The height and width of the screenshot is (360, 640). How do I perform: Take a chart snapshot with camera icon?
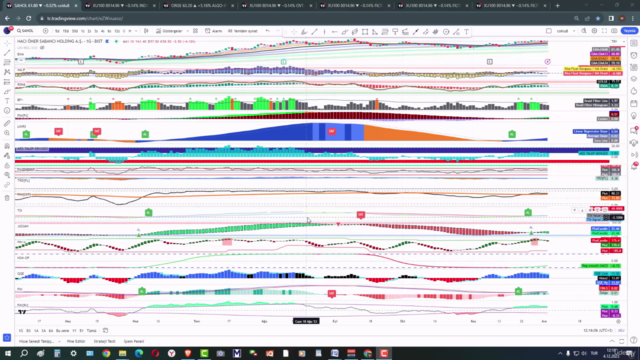(614, 31)
